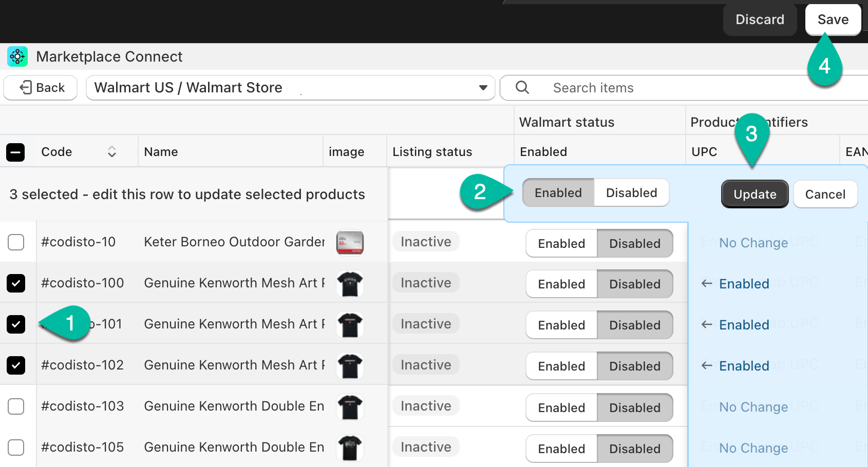Click the Enabled column header
The width and height of the screenshot is (868, 467).
pos(543,152)
